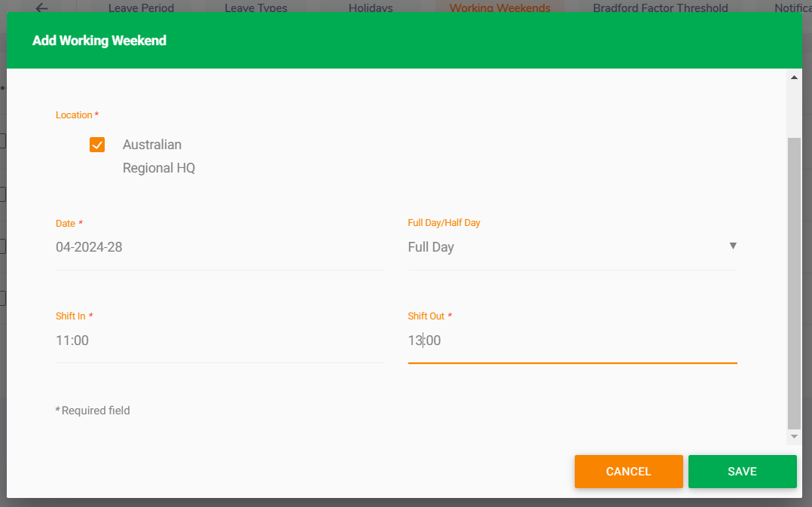Open the Leave Types tab
This screenshot has height=507, width=812.
pyautogui.click(x=256, y=8)
